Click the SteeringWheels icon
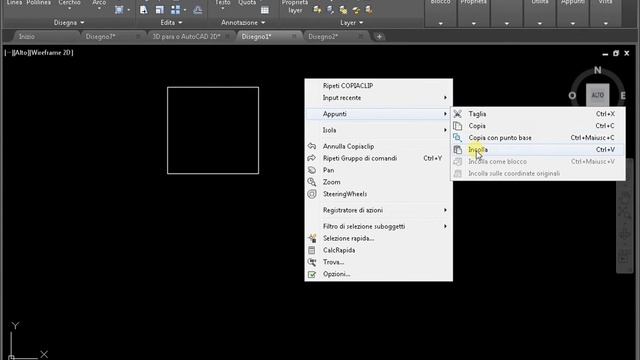 (312, 194)
